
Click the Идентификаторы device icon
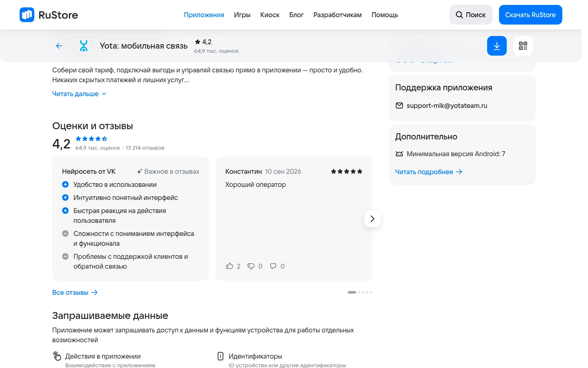220,356
